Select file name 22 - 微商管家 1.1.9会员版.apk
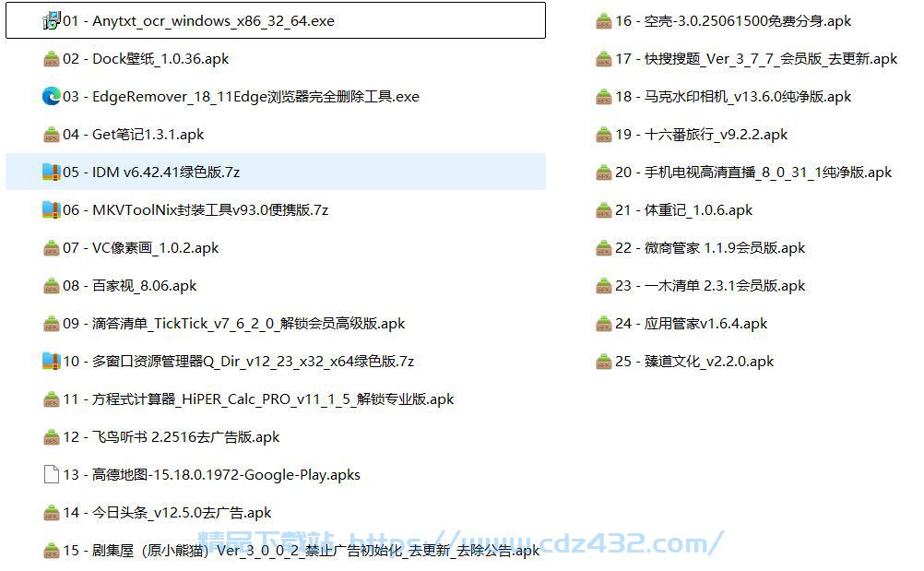 (x=710, y=248)
